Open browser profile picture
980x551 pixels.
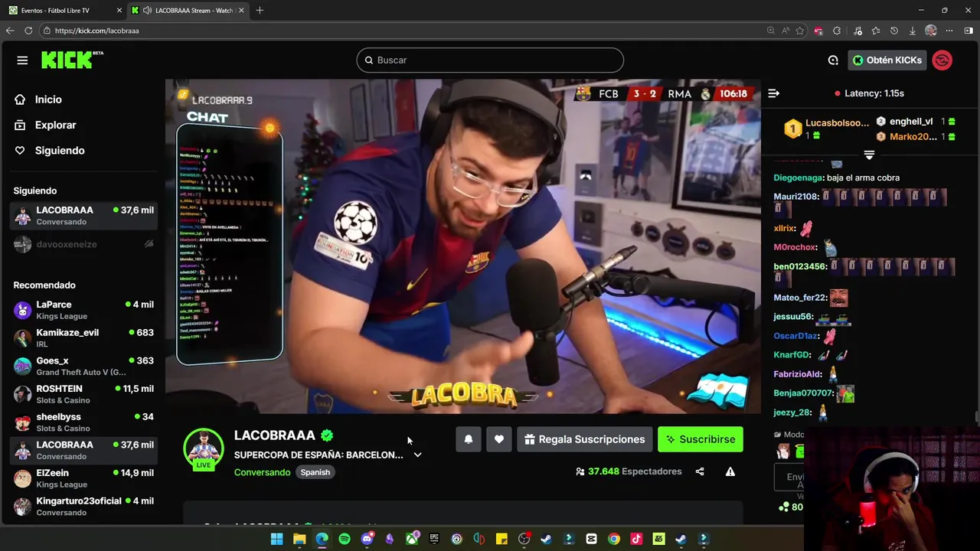pos(931,31)
